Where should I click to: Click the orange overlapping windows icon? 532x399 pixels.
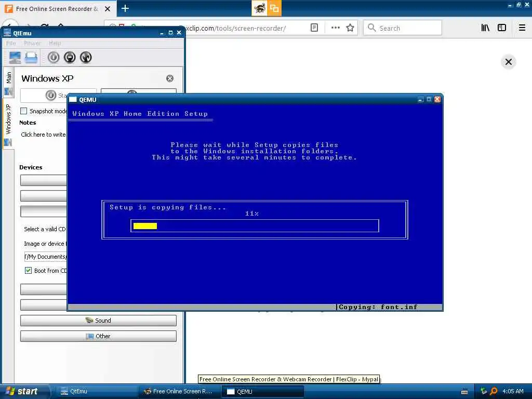274,8
